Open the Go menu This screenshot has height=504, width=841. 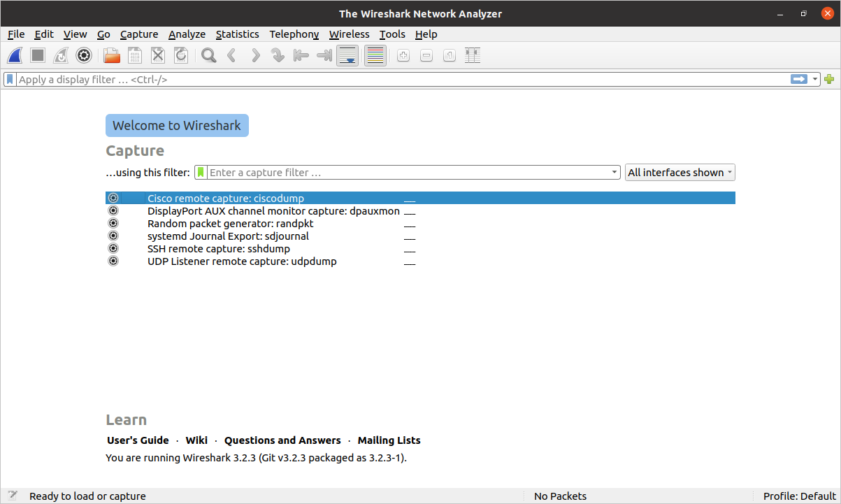click(x=103, y=34)
